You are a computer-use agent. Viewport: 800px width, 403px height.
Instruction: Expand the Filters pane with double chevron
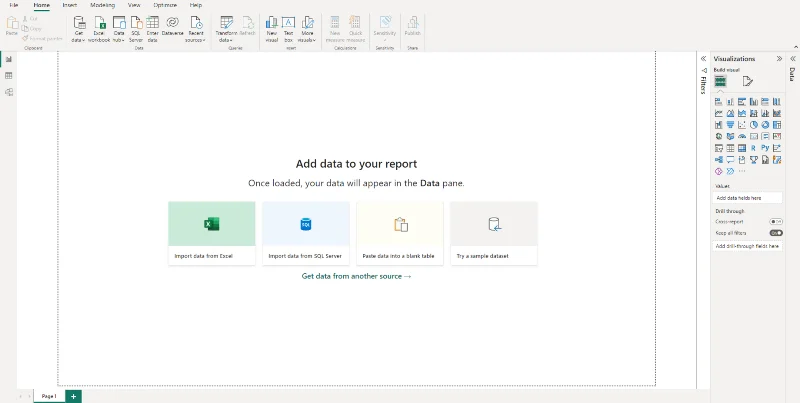[703, 59]
